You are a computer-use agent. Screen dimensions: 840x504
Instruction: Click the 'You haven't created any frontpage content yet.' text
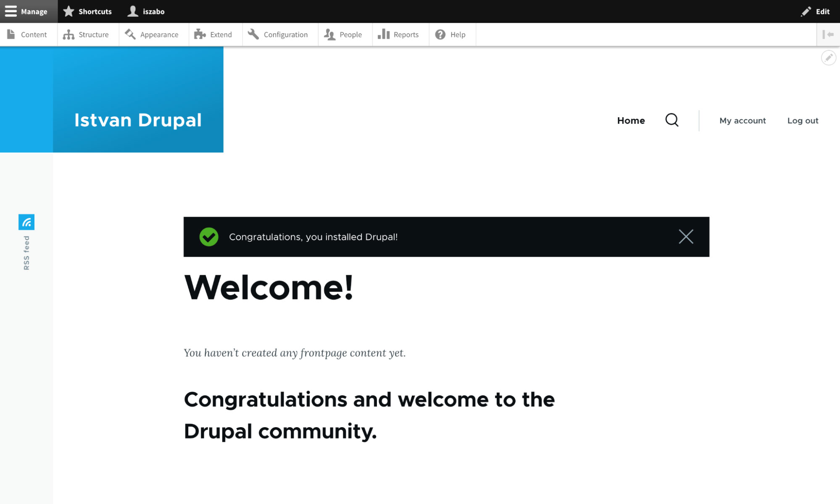coord(295,353)
